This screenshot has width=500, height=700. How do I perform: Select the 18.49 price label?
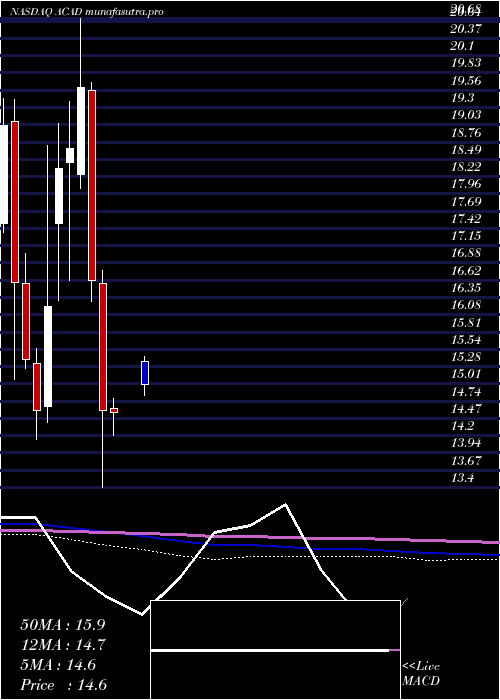[467, 150]
